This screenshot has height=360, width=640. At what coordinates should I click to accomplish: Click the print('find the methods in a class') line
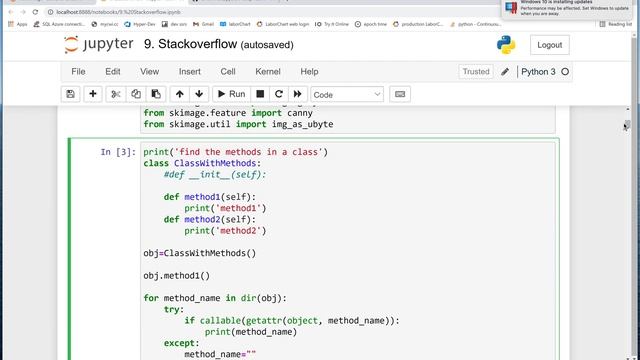tap(236, 152)
